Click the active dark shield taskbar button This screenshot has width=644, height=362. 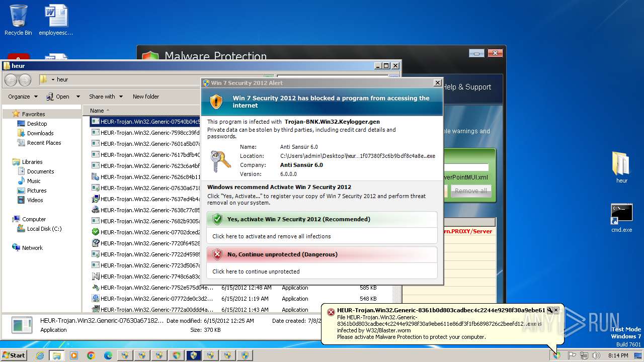[x=194, y=355]
